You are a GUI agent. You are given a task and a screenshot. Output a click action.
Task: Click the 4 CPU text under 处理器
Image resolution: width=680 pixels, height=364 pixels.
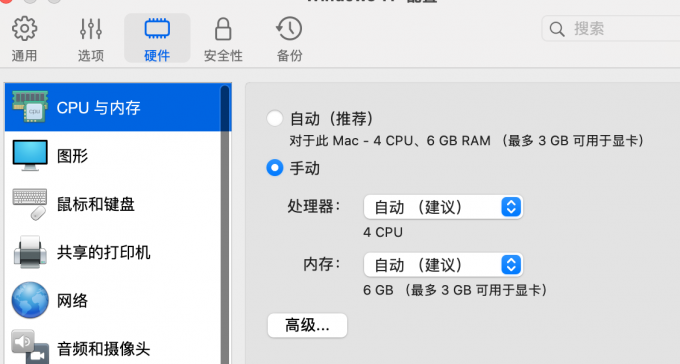383,233
